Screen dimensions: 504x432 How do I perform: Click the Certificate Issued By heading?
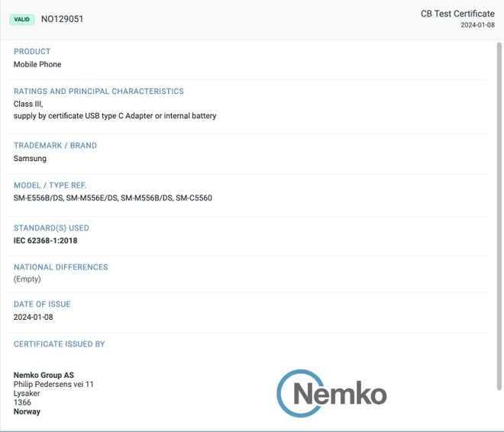[x=60, y=344]
